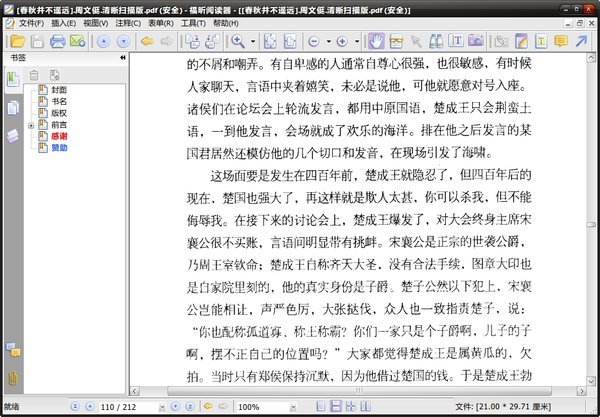This screenshot has height=417, width=600.
Task: Click the delete bookmark trash icon
Action: click(35, 76)
